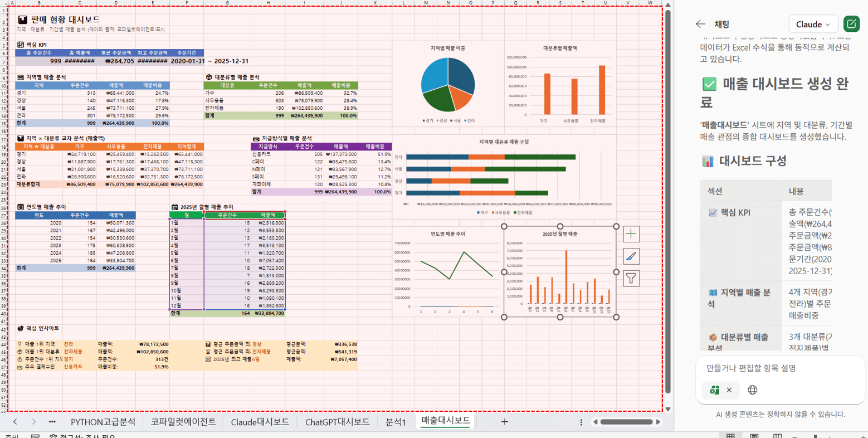Screen dimensions: 868x438
Task: Switch to the ChatGPT대시보드 sheet tab
Action: [x=337, y=422]
